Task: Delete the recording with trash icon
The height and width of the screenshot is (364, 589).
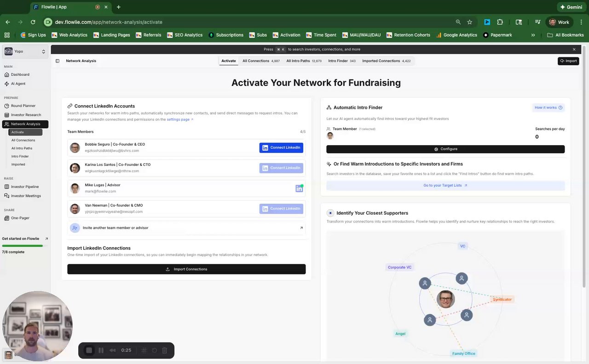Action: coord(164,350)
